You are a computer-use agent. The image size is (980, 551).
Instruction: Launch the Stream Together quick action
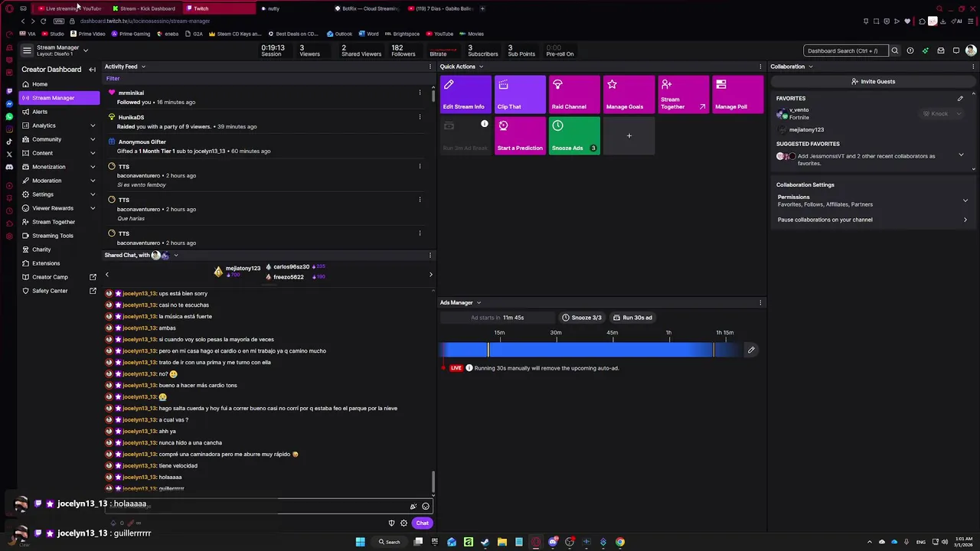(683, 95)
